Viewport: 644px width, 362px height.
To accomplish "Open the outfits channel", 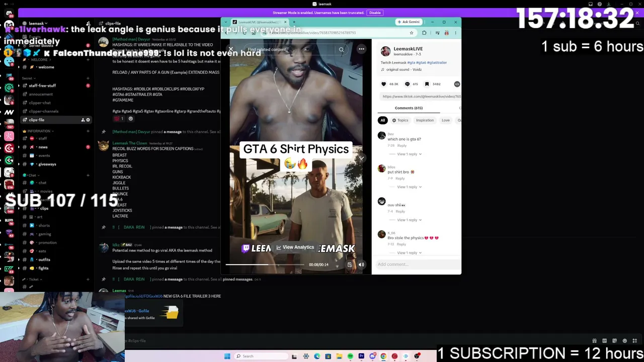I will coord(44,260).
